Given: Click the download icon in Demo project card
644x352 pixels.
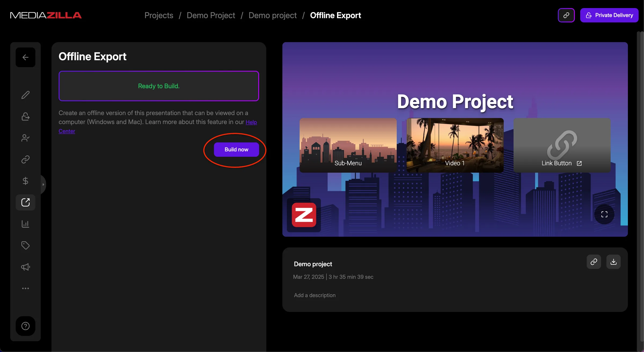Looking at the screenshot, I should (x=613, y=262).
